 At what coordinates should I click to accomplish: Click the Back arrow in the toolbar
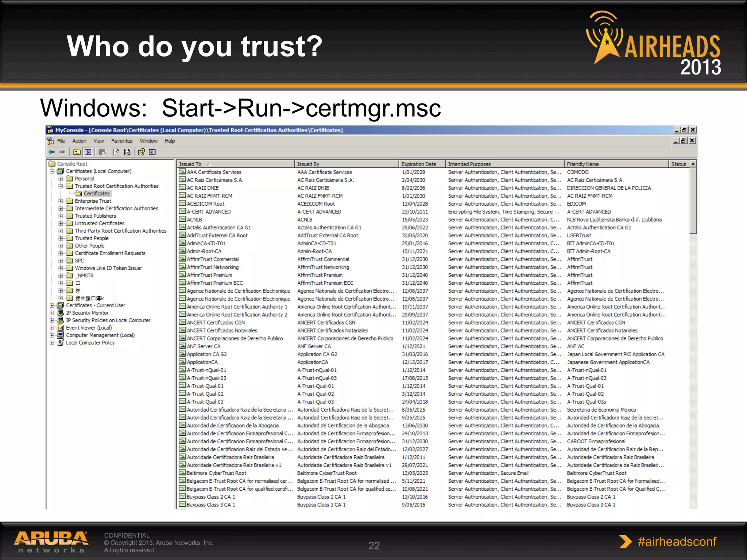51,152
